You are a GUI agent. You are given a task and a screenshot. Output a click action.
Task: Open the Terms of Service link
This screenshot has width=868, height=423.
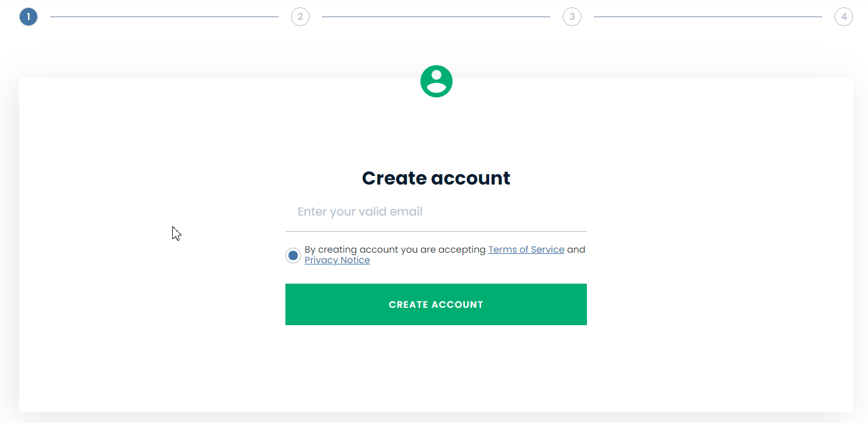coord(526,250)
